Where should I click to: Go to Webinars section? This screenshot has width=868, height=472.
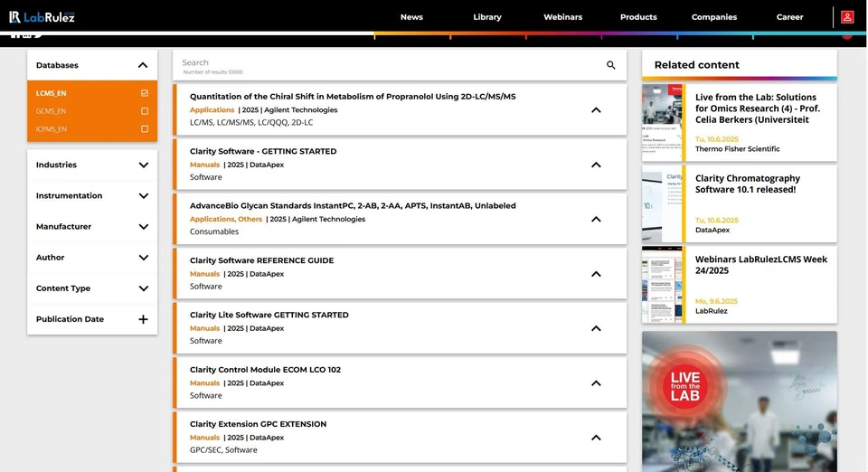click(x=562, y=17)
